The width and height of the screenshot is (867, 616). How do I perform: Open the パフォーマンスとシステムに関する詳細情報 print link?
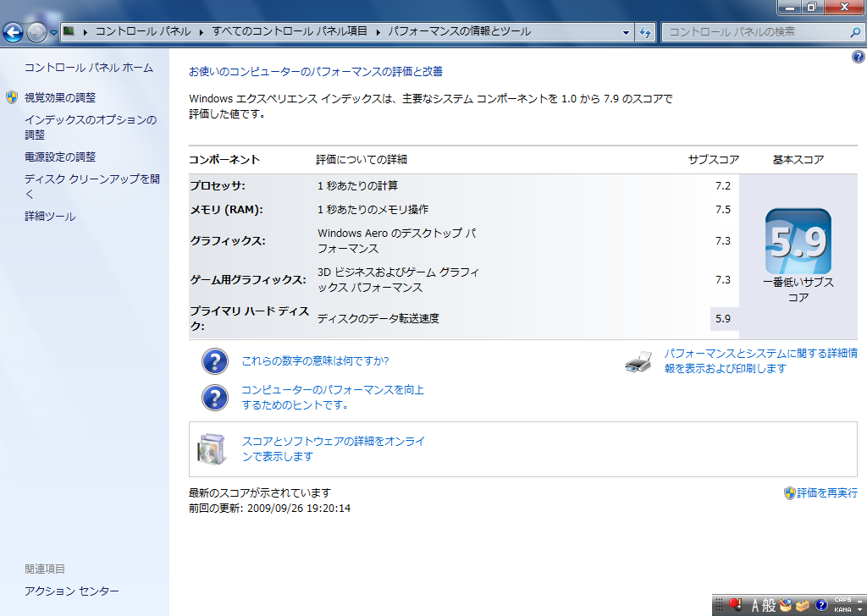click(x=761, y=360)
